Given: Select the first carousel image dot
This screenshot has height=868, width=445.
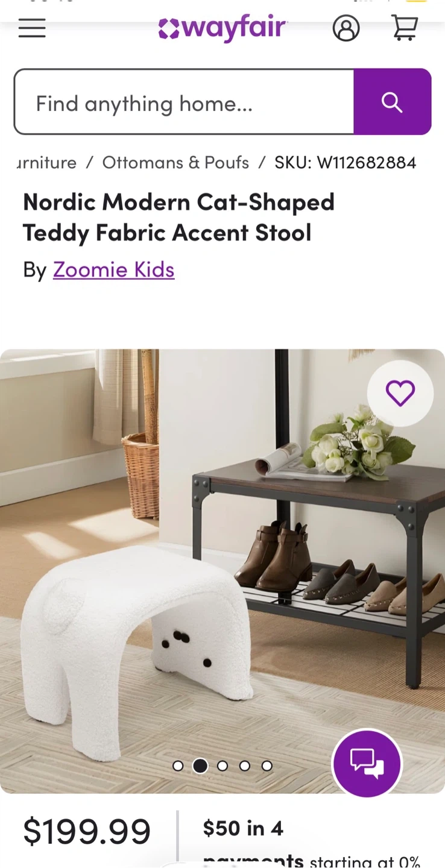Looking at the screenshot, I should pos(178,766).
